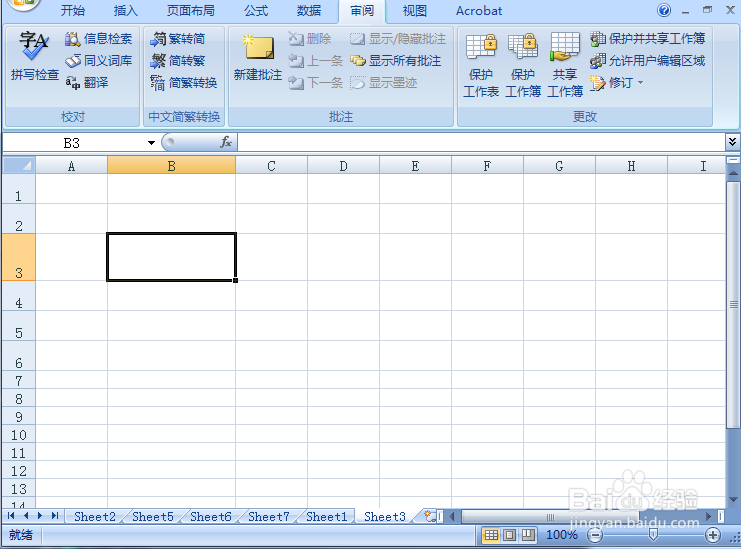Show previous sheet tab arrow
Screen dimensions: 741x549
26,516
